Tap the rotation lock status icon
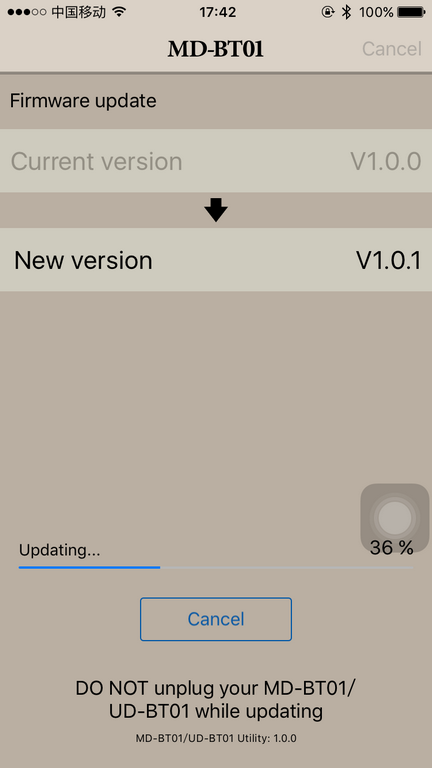Viewport: 432px width, 768px height. pos(328,12)
